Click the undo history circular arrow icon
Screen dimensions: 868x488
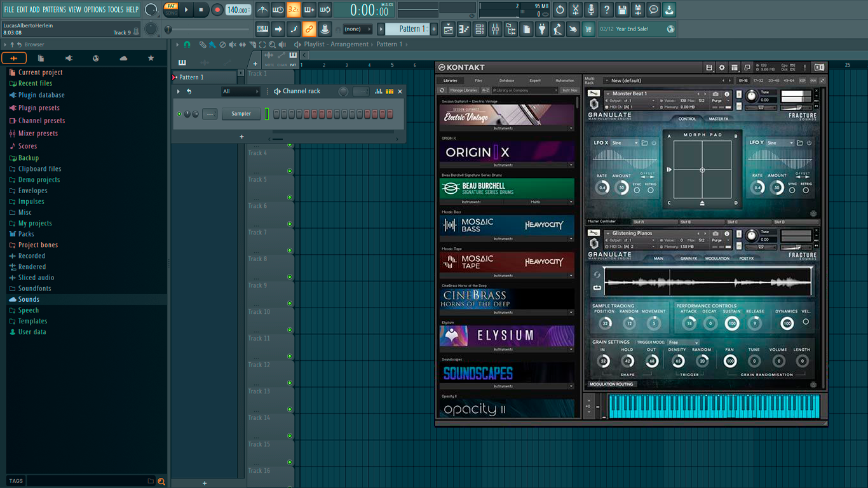pyautogui.click(x=560, y=10)
